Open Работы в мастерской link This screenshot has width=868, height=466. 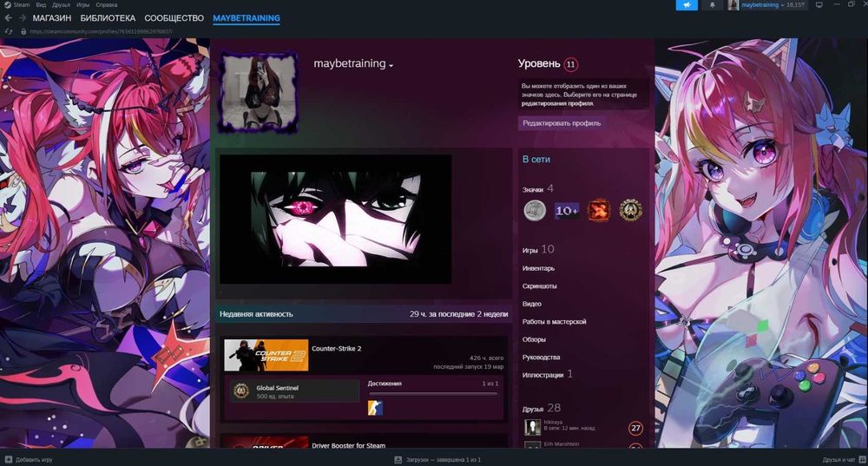tap(554, 322)
